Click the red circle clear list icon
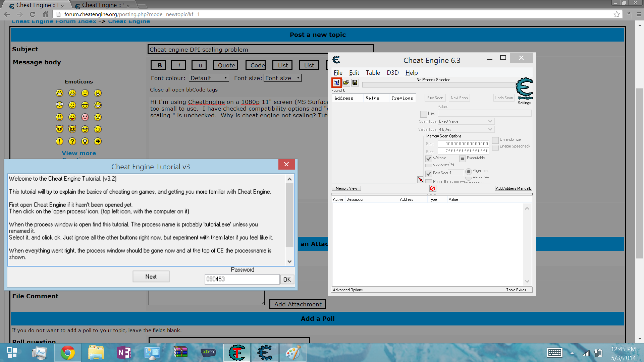 [x=432, y=188]
